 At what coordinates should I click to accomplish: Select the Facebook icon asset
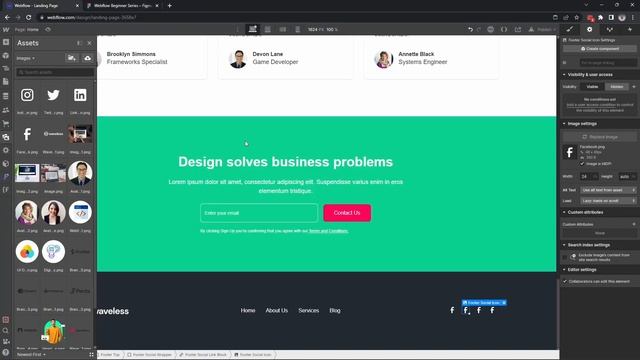[27, 134]
